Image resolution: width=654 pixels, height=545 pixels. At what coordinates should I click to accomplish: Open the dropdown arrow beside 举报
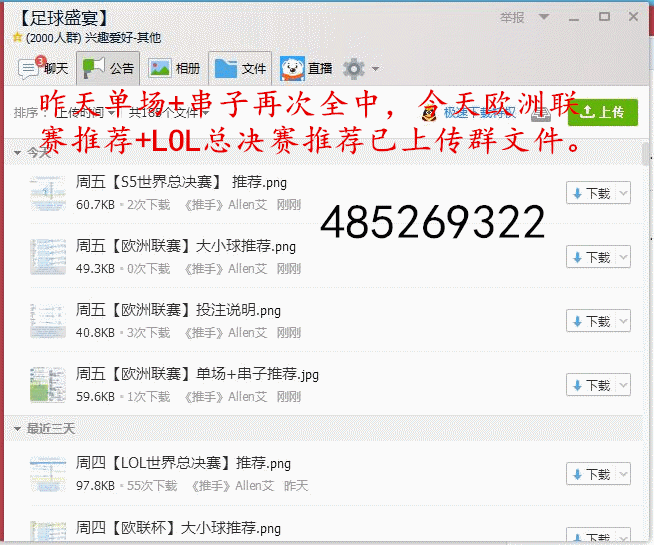pos(543,17)
